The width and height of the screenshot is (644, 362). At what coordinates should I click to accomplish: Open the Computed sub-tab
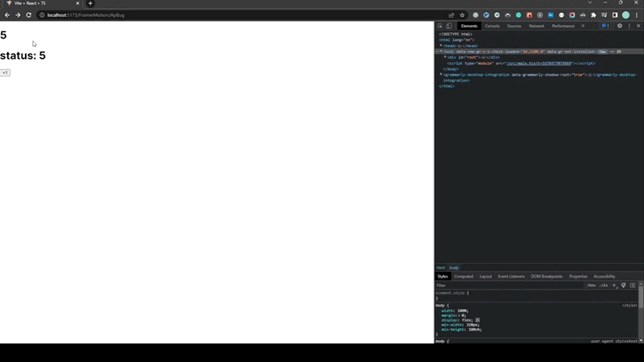[464, 277]
